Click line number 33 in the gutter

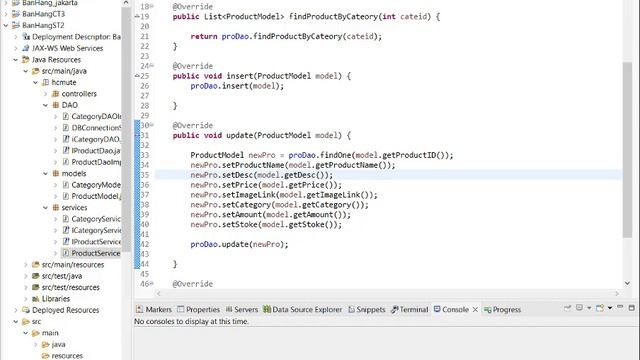point(145,155)
